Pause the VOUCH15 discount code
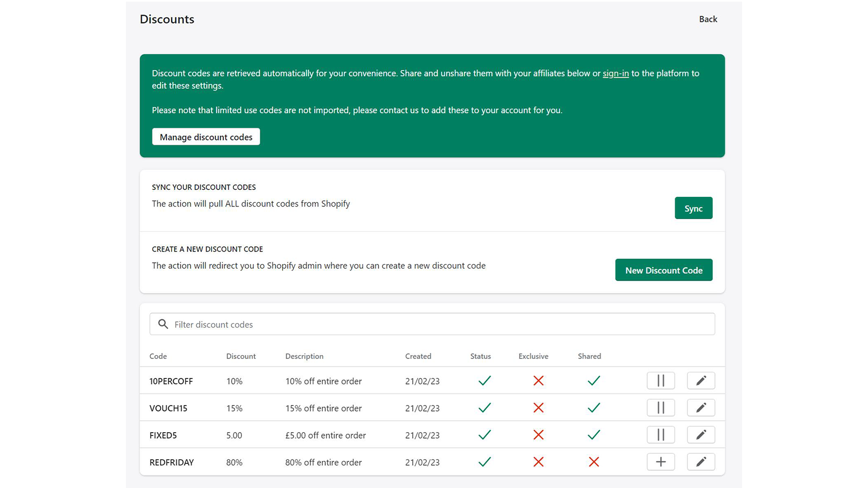Screen dimensions: 868x488 click(660, 407)
